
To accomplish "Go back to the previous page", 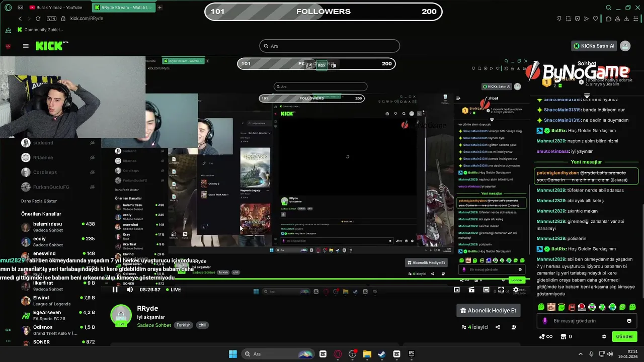I will (20, 19).
